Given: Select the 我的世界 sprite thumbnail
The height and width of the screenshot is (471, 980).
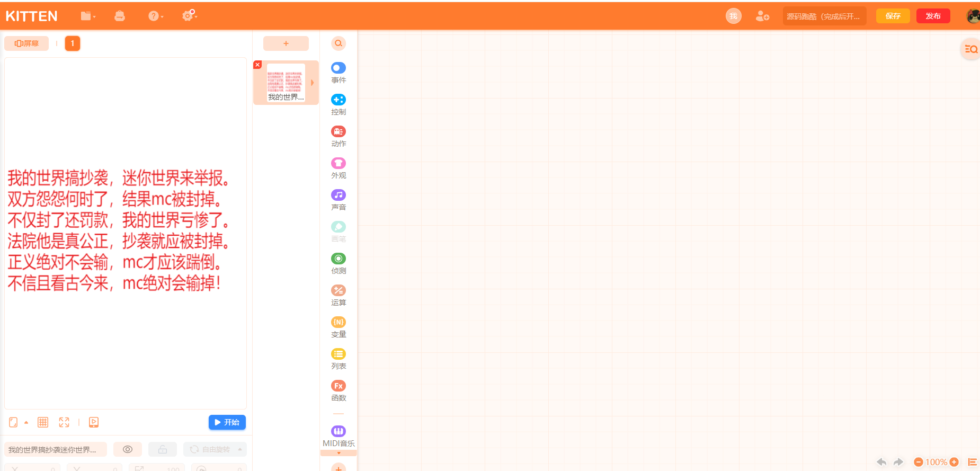Looking at the screenshot, I should click(286, 82).
